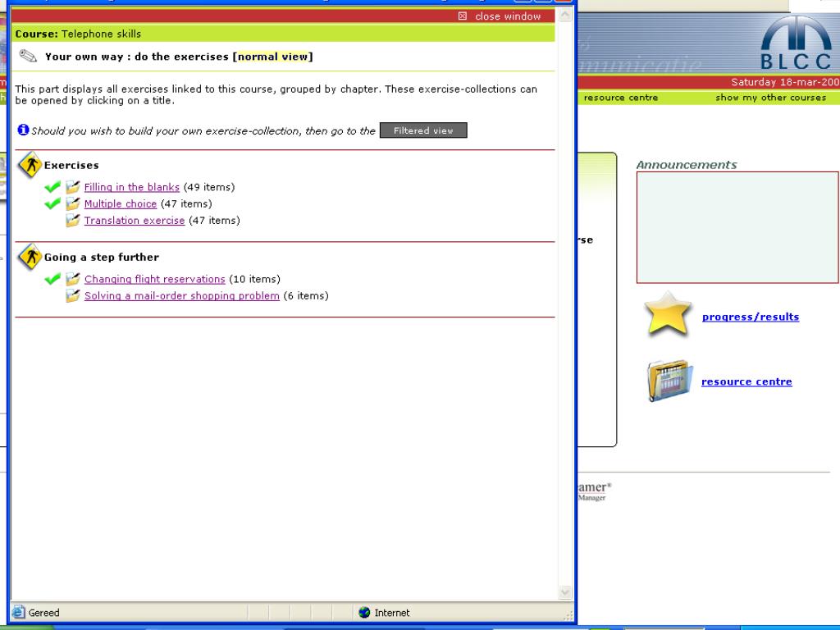Click green checkmark beside Changing flight reservations

point(52,279)
